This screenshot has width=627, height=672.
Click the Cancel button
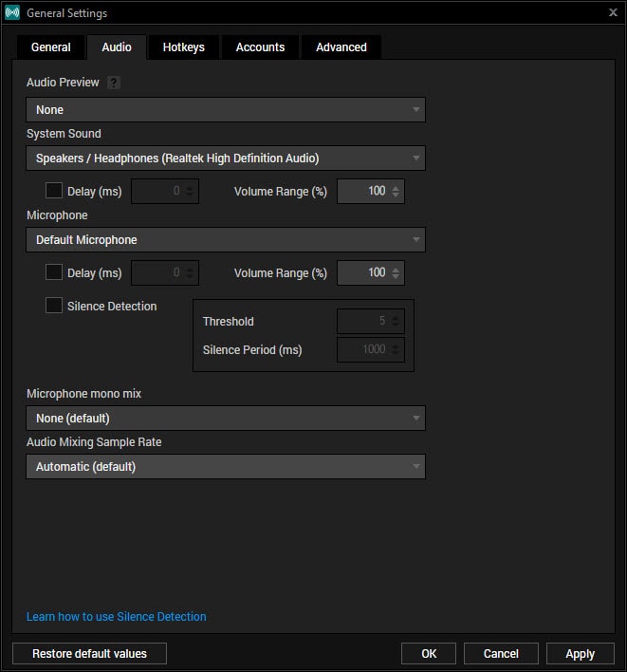501,653
